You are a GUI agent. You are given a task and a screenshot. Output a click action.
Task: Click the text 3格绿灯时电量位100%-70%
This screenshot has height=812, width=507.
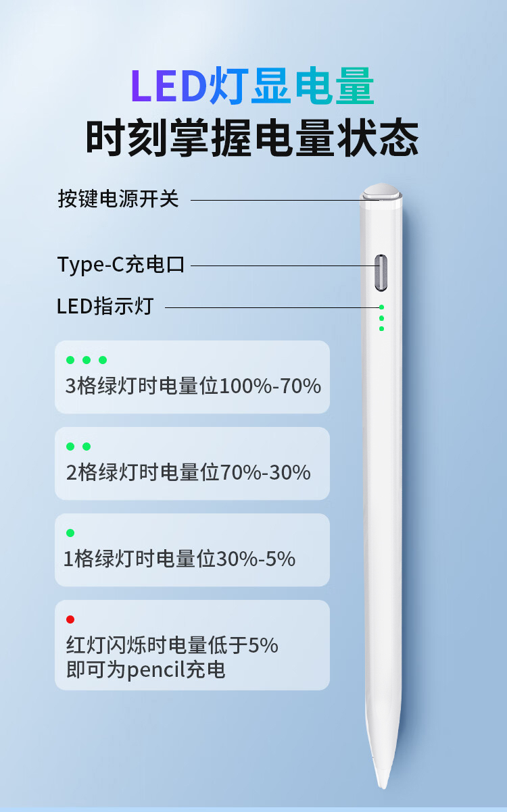193,386
